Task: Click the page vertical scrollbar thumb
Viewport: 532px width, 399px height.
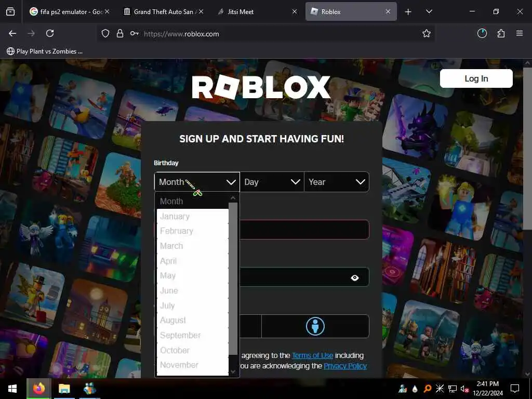Action: (527, 149)
